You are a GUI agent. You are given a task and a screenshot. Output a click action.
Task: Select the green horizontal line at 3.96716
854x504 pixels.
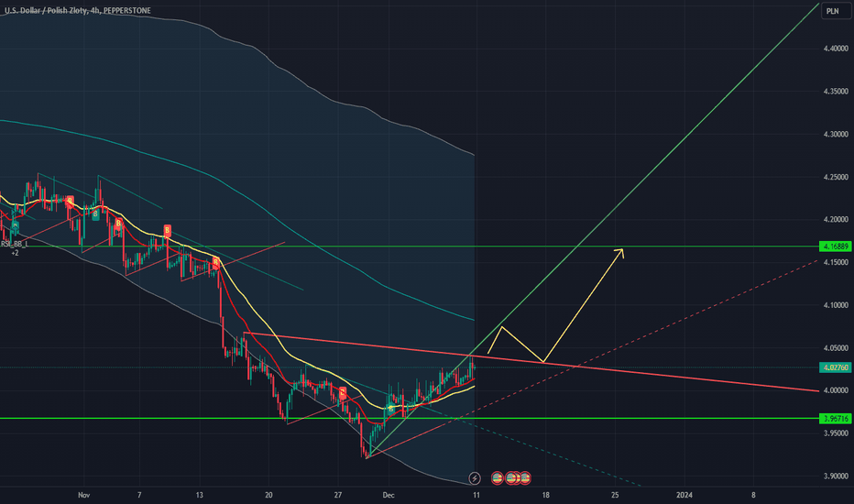409,419
